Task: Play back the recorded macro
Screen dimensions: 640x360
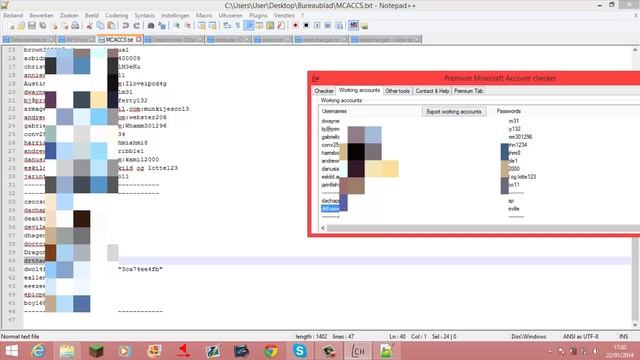Action: 317,26
